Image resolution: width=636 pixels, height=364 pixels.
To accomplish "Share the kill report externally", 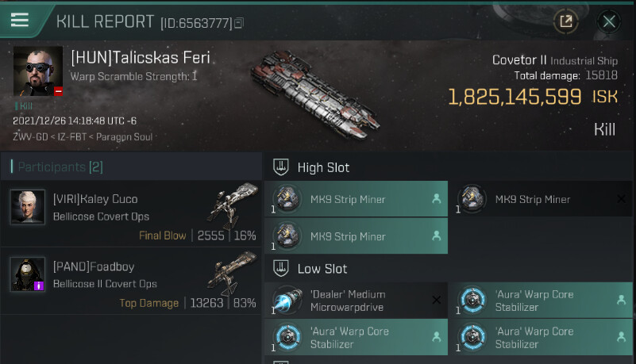I will 565,21.
